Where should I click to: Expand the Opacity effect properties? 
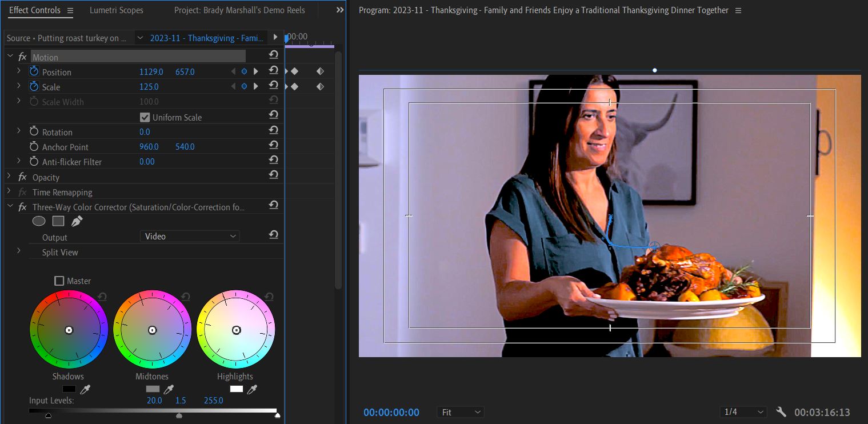(x=9, y=177)
